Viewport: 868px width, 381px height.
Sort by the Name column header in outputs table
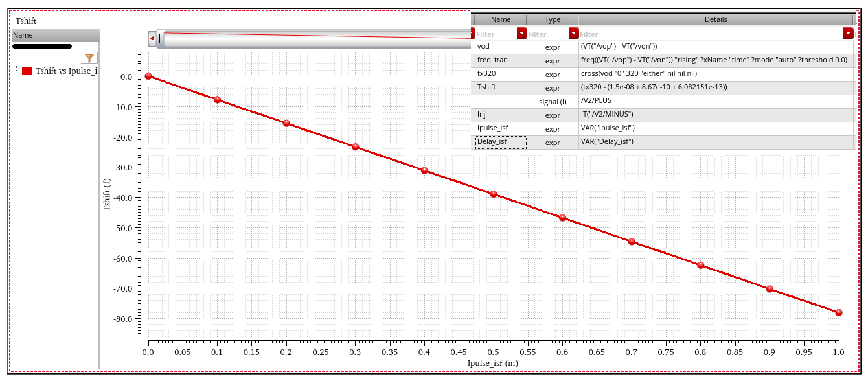[x=501, y=19]
